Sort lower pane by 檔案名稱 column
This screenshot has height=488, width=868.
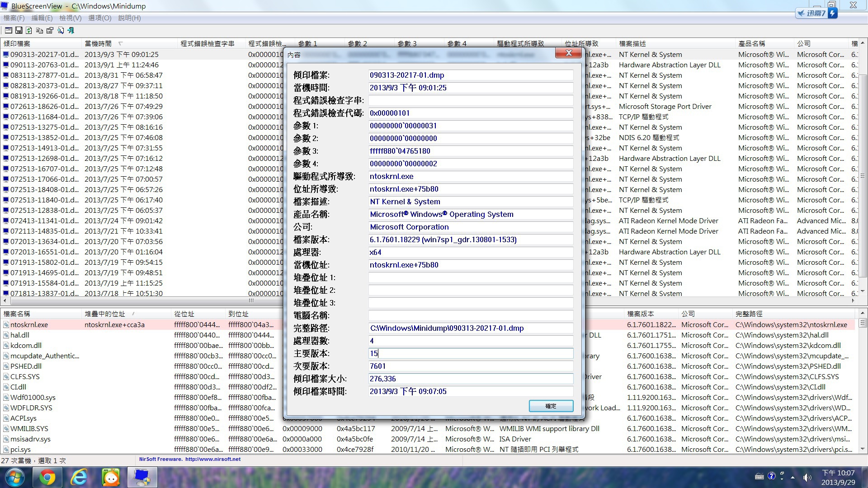(x=41, y=314)
